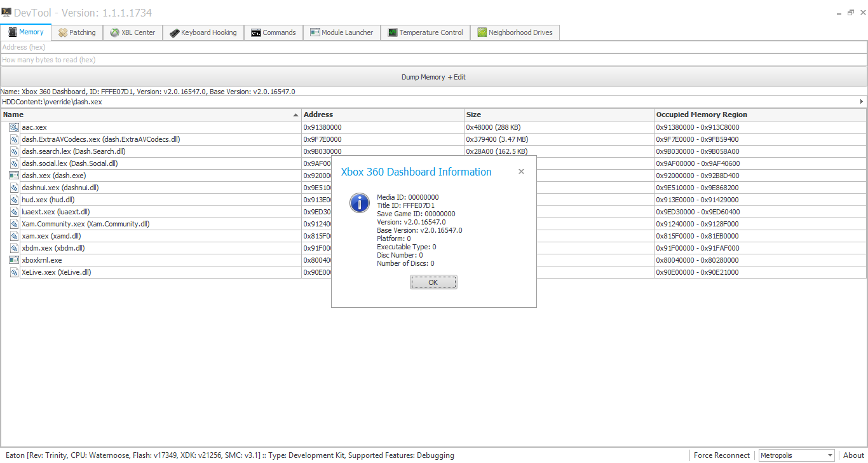868x463 pixels.
Task: Click the hud.xex module icon
Action: (14, 200)
